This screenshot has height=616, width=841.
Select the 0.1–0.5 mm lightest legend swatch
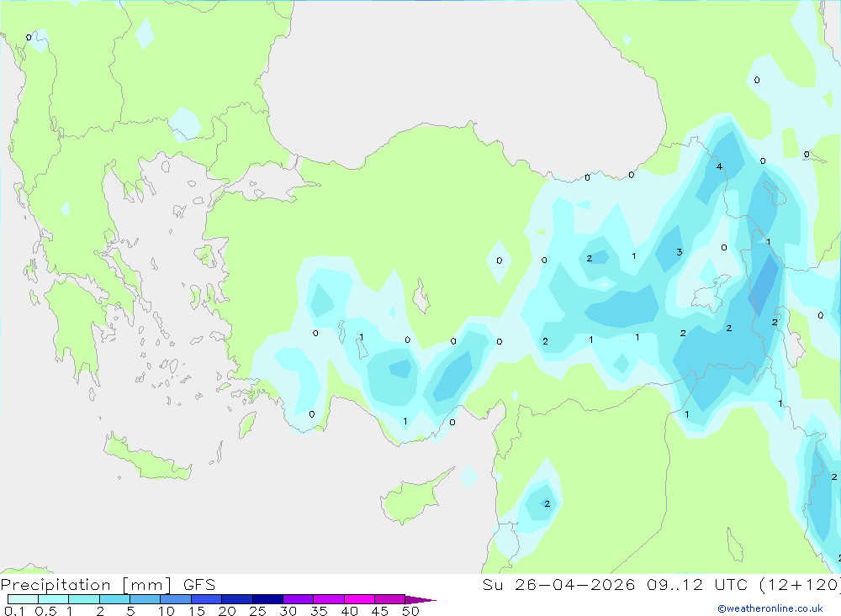pyautogui.click(x=23, y=599)
